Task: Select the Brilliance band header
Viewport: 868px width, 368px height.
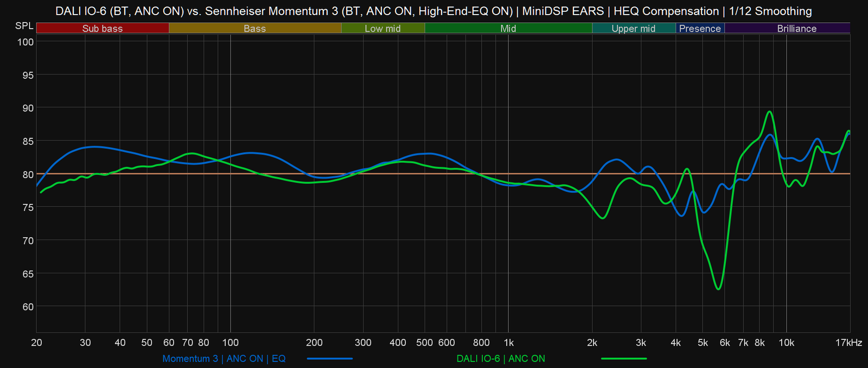Action: tap(796, 28)
